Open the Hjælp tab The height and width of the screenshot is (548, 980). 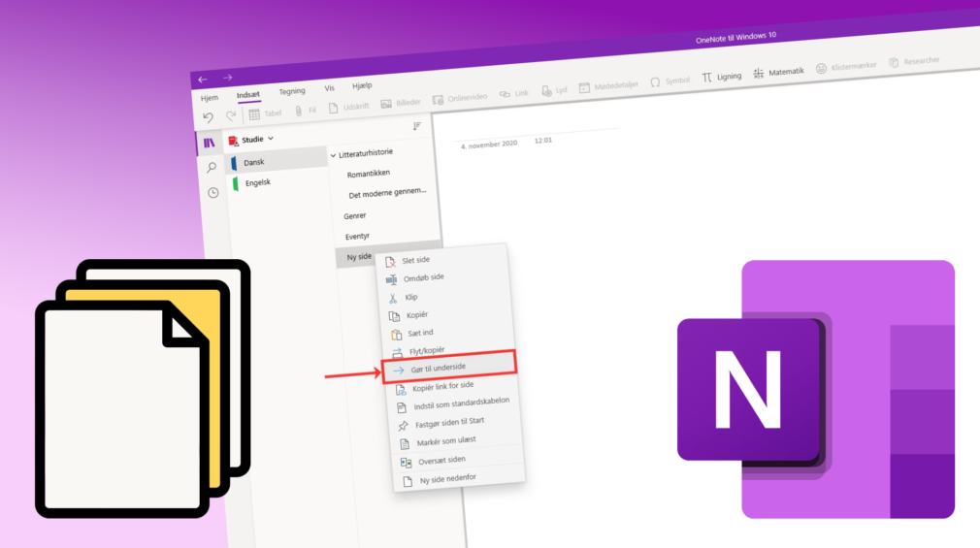[x=362, y=85]
